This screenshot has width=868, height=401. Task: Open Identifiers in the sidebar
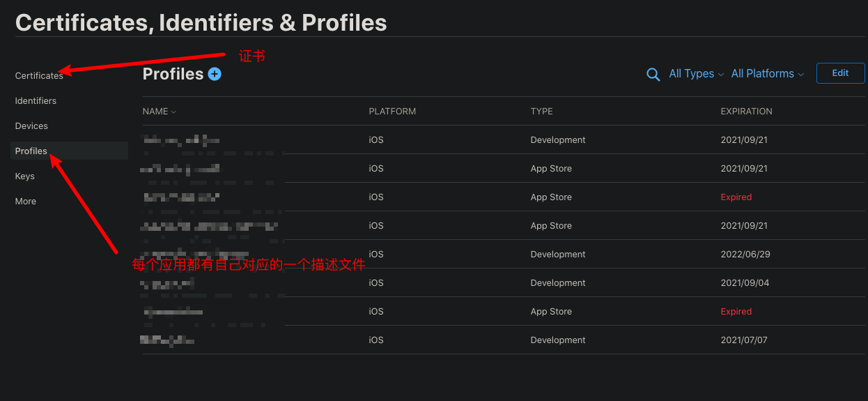coord(36,100)
